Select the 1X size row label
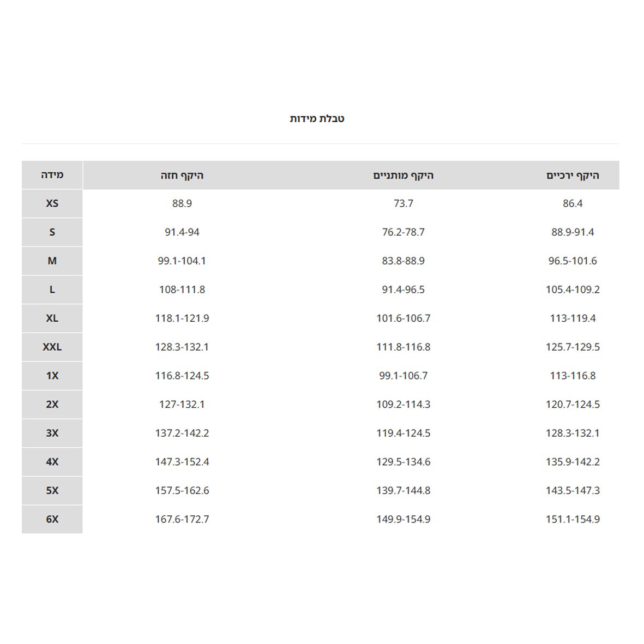Viewport: 644px width, 644px height. (52, 376)
